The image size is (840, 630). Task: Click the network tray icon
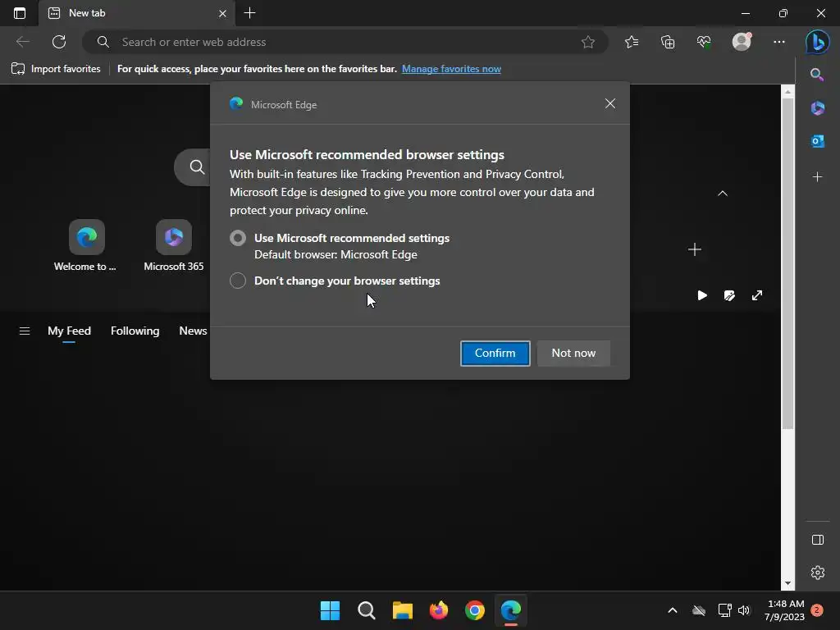click(724, 610)
